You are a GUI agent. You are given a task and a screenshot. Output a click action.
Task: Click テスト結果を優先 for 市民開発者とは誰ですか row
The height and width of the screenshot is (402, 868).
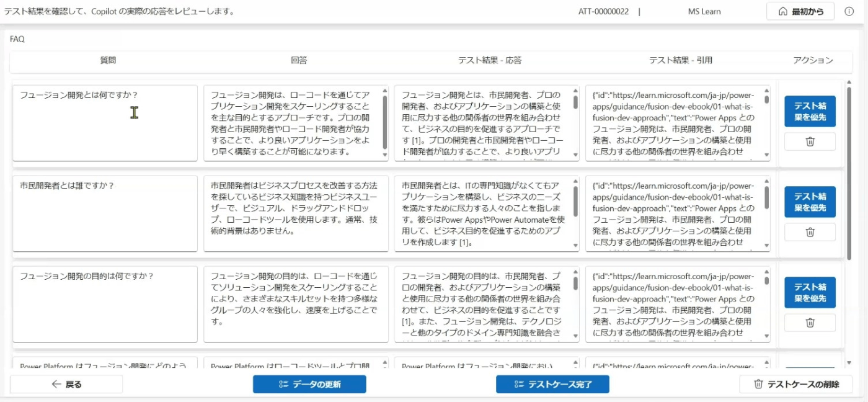(810, 202)
